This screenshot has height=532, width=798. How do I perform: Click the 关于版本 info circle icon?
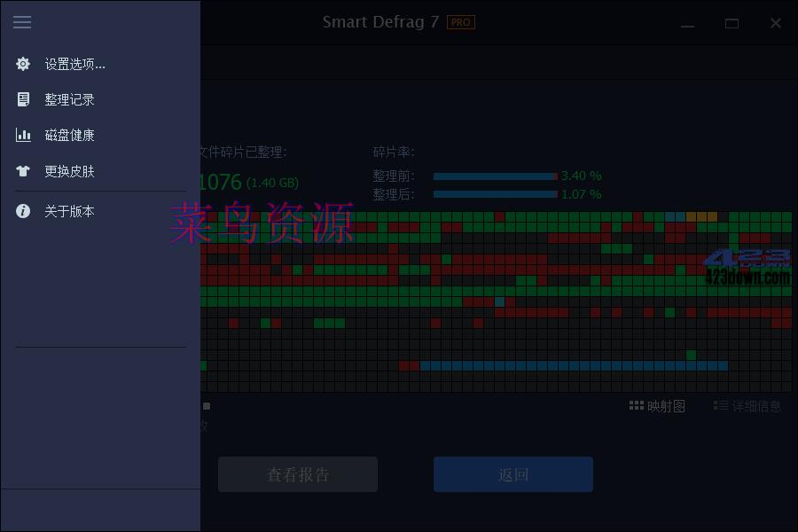(x=22, y=211)
